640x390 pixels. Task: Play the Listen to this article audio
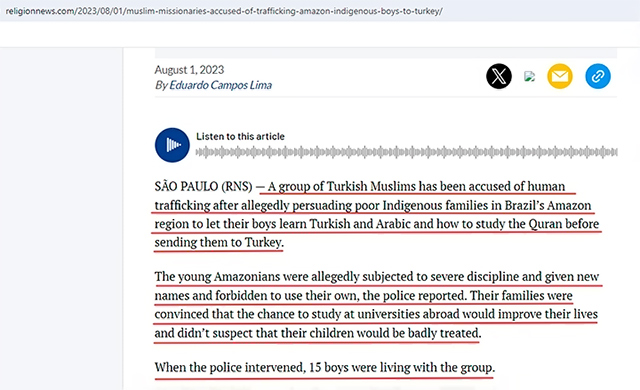click(x=172, y=145)
